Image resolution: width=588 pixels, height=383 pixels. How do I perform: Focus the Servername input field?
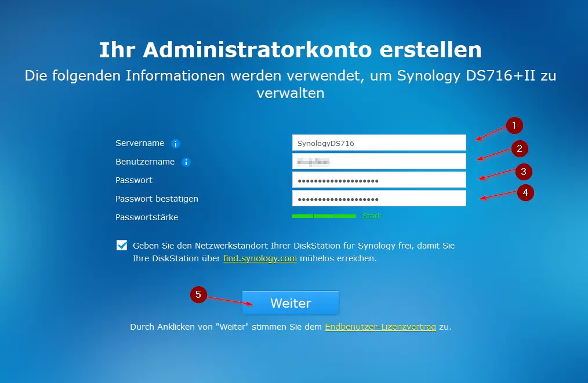379,143
